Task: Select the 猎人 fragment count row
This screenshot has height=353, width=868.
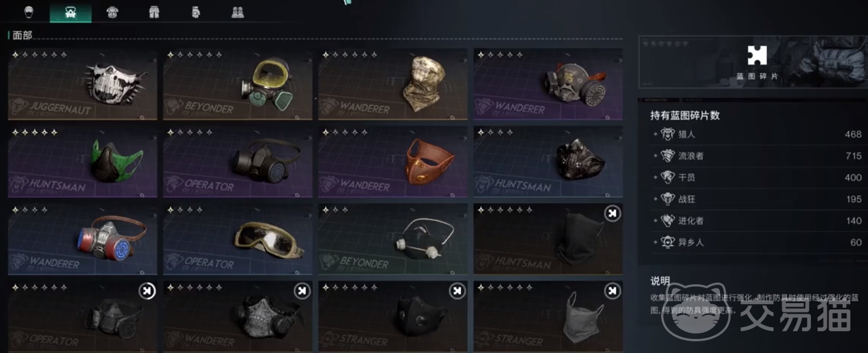Action: (x=757, y=135)
